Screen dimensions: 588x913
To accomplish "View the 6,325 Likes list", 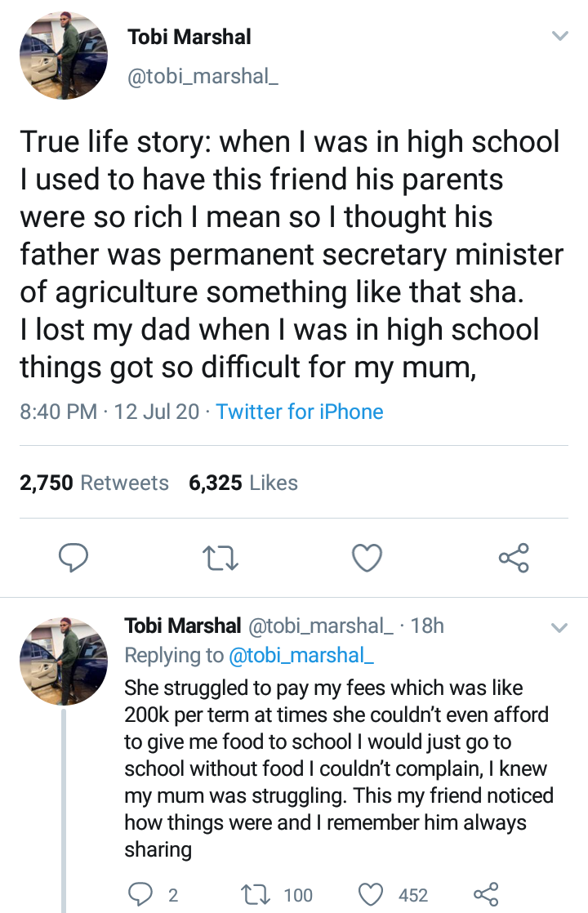I will 243,483.
